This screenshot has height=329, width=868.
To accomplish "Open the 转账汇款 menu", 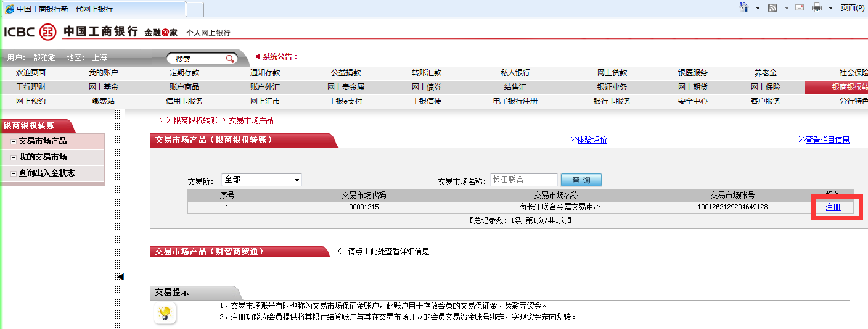I will pos(427,73).
